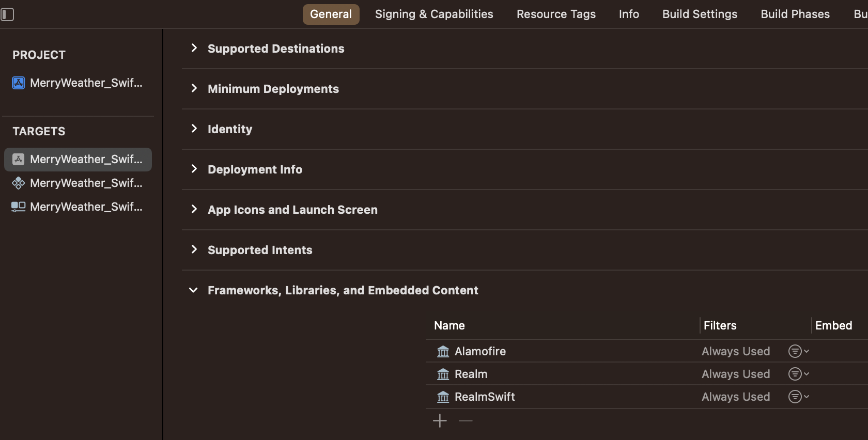Open platform filter menu for RealmSwift
Screen dimensions: 868x440
[x=798, y=397]
